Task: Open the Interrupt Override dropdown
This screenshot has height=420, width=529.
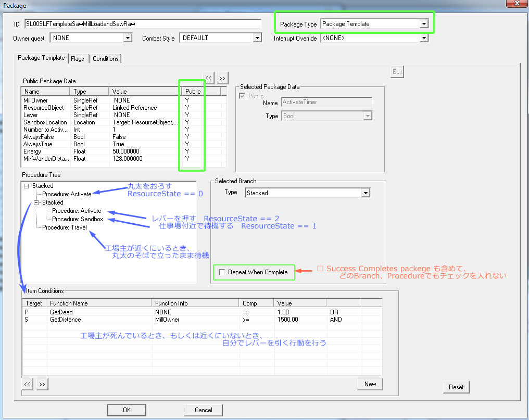Action: coord(424,38)
